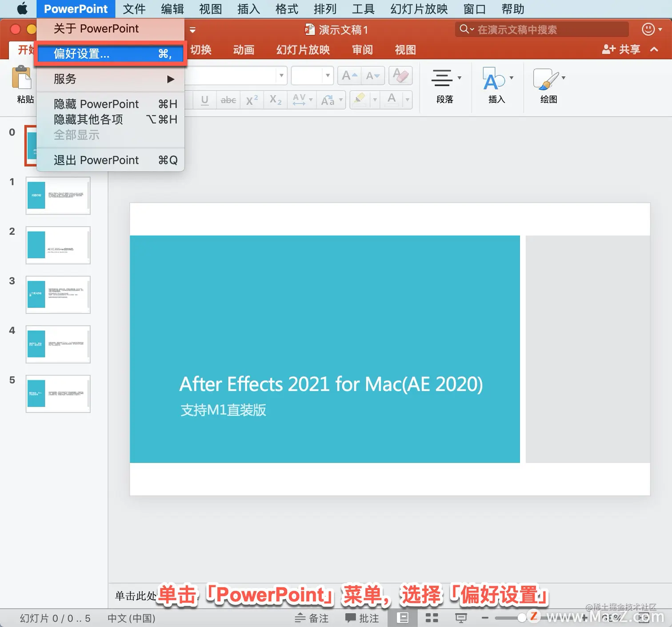Toggle the Comments (批注) pane
Viewport: 672px width, 627px height.
coord(362,618)
